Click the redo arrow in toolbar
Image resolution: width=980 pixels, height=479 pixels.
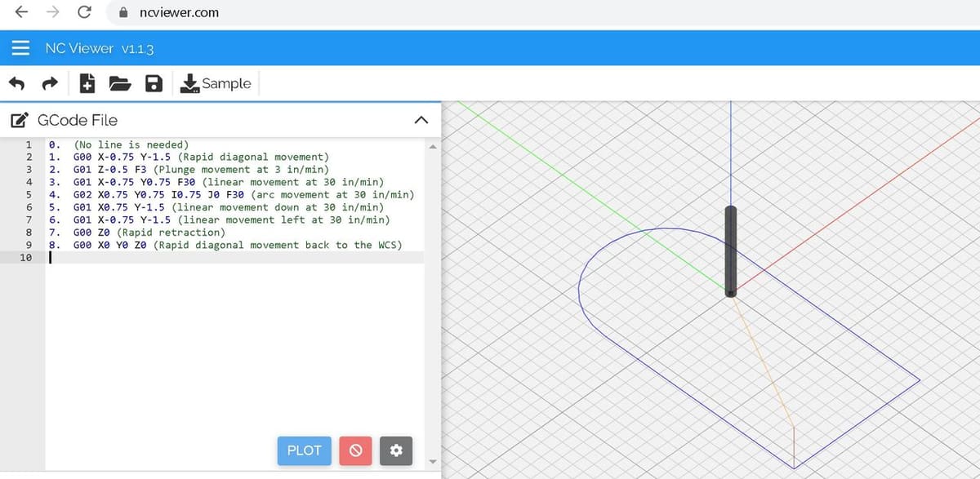click(51, 83)
